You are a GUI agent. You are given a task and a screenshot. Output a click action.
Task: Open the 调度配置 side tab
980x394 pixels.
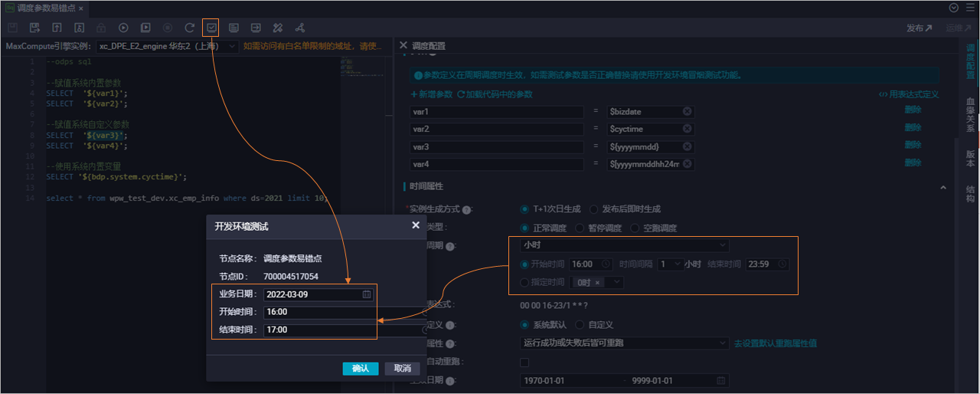(970, 61)
